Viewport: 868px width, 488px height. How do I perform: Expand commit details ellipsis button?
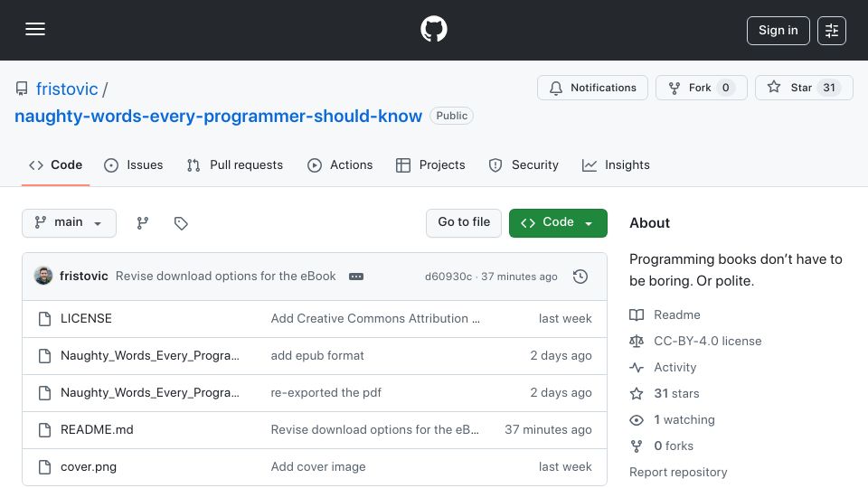pos(356,277)
